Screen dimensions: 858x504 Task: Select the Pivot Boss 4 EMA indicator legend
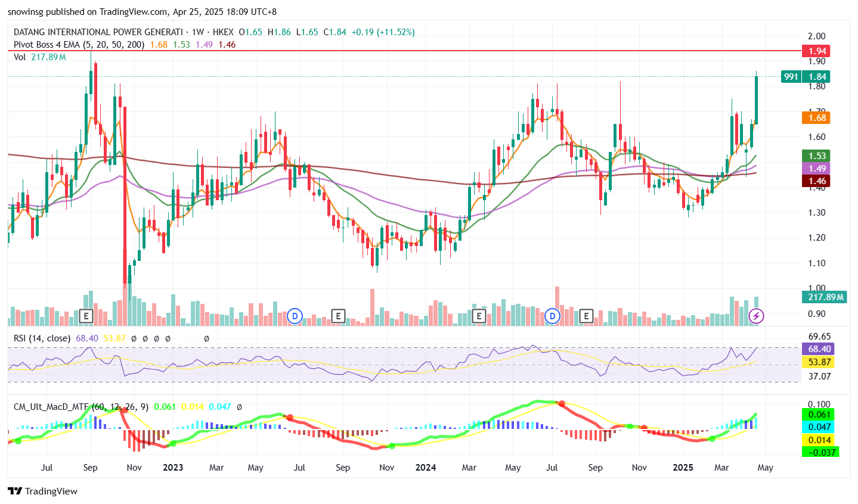(79, 45)
